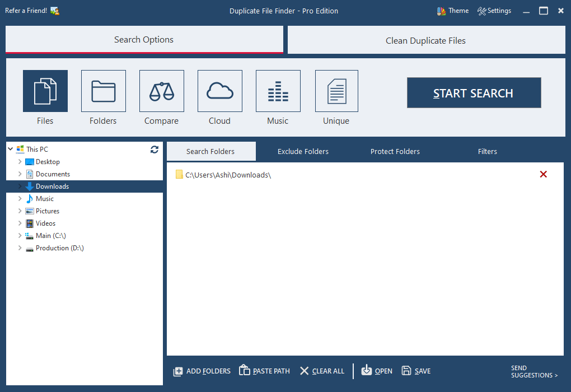Screen dimensions: 571x392
Task: Select the Compare scales icon
Action: 162,91
